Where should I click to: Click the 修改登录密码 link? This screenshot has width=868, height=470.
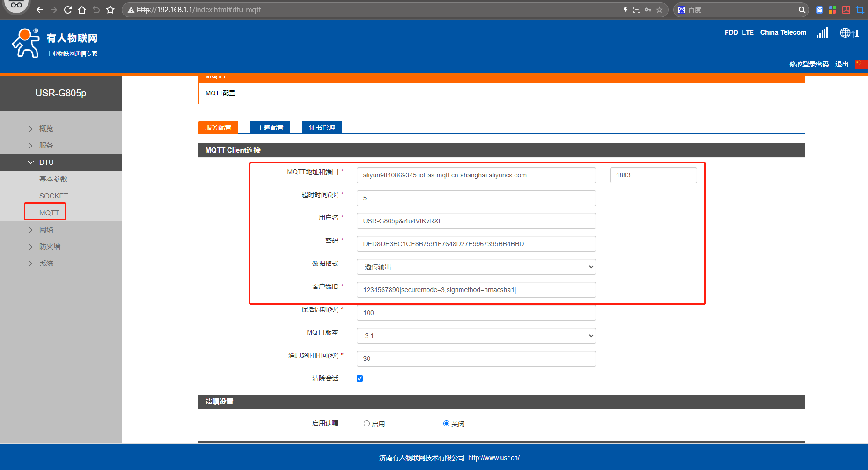point(809,64)
